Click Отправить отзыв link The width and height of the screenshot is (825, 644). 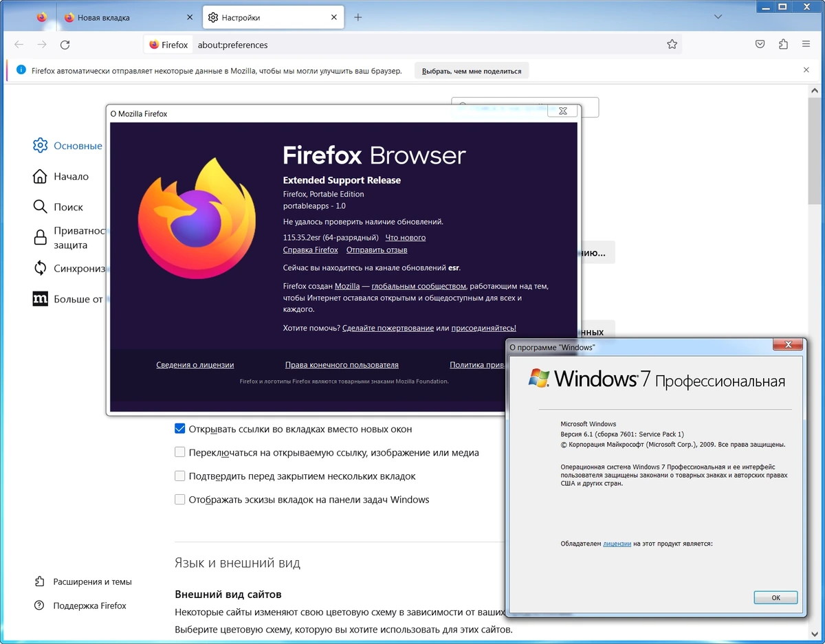click(377, 250)
